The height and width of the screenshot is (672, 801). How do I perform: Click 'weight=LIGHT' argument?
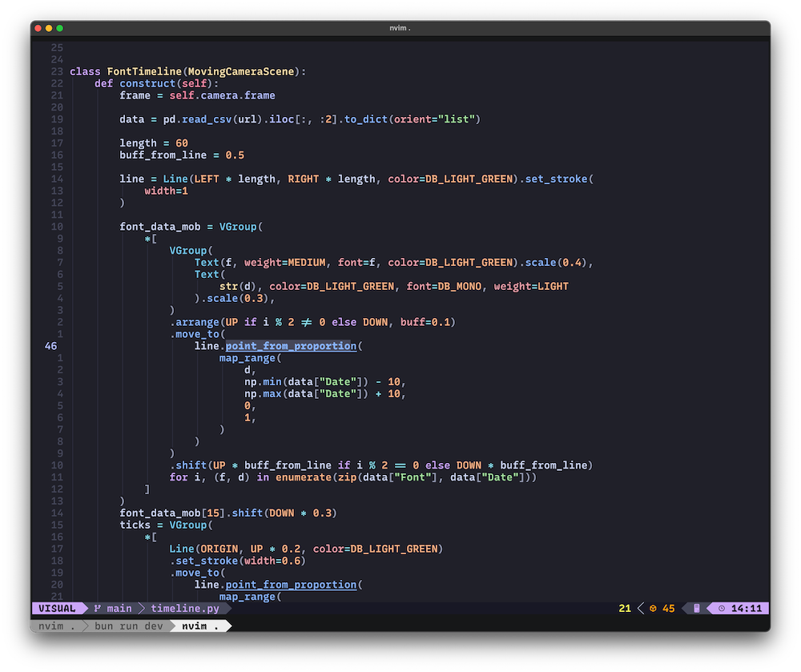[x=531, y=286]
